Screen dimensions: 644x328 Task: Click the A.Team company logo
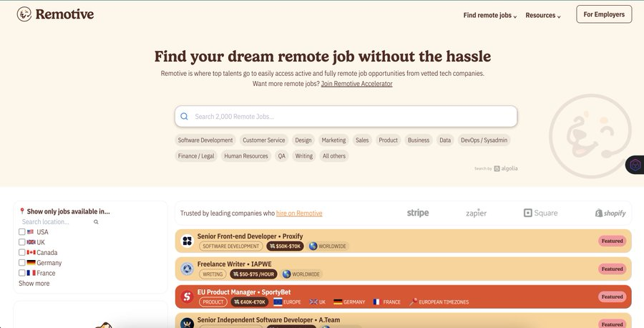coord(187,323)
